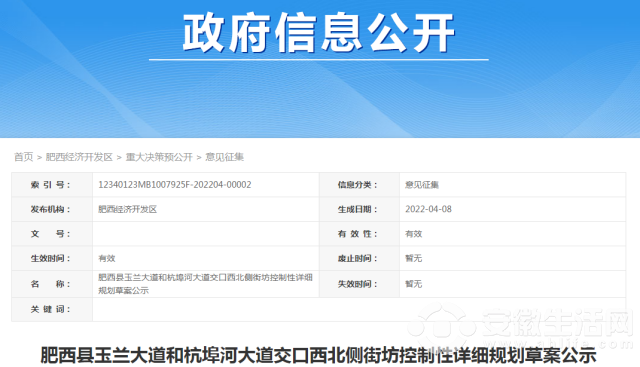Click the 关键词 empty value cell
The height and width of the screenshot is (367, 640).
[x=359, y=309]
